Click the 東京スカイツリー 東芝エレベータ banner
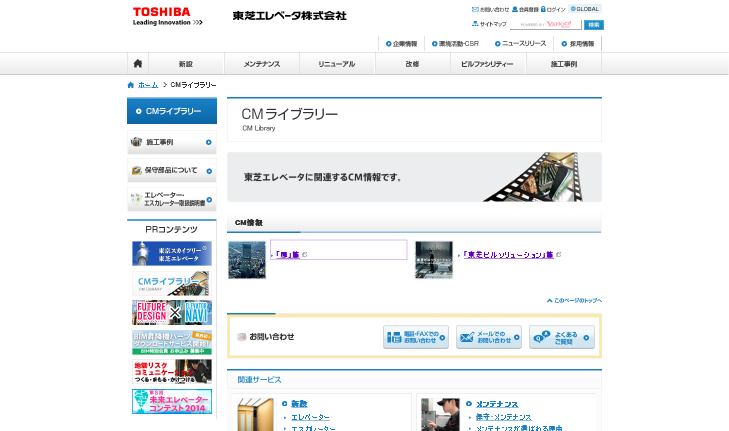Screen dimensions: 729x431 pyautogui.click(x=172, y=253)
